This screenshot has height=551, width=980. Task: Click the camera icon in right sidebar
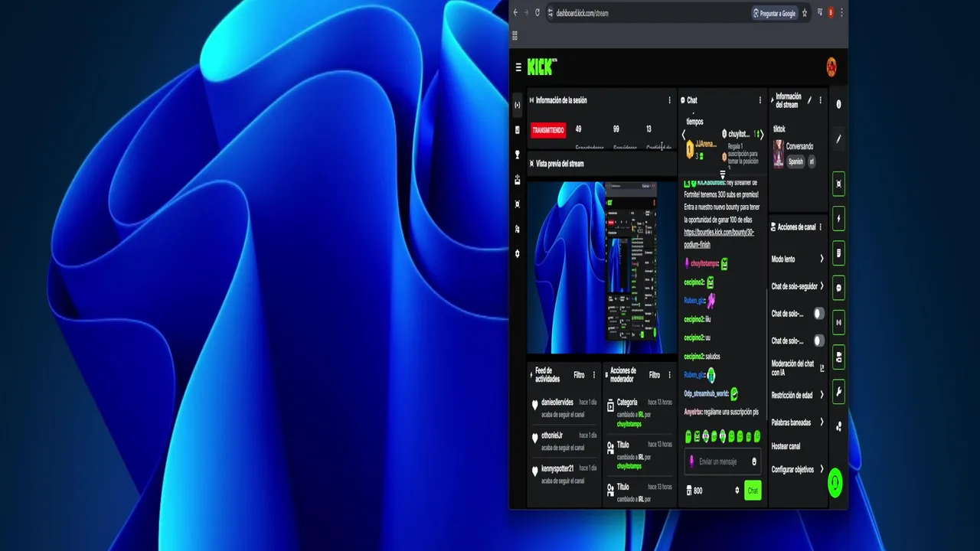tap(838, 357)
